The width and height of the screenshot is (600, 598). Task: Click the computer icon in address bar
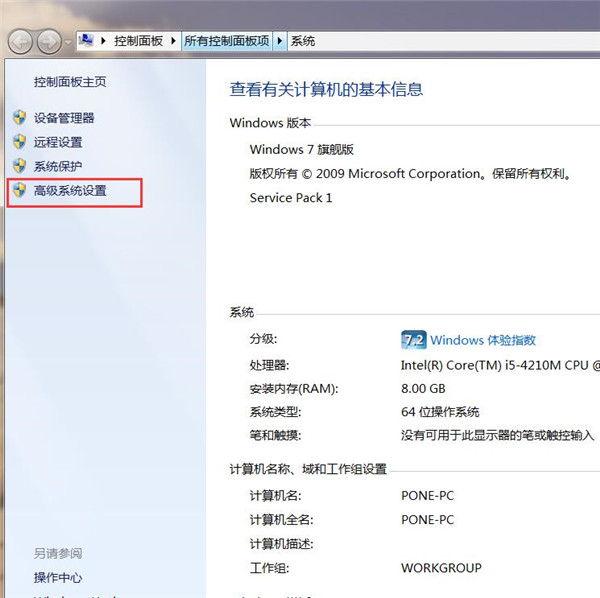pos(87,41)
